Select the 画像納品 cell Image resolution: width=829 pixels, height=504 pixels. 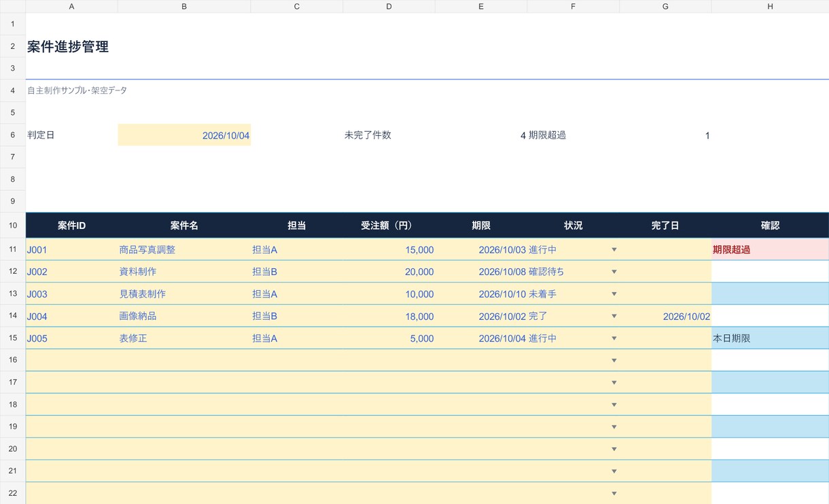tap(184, 317)
